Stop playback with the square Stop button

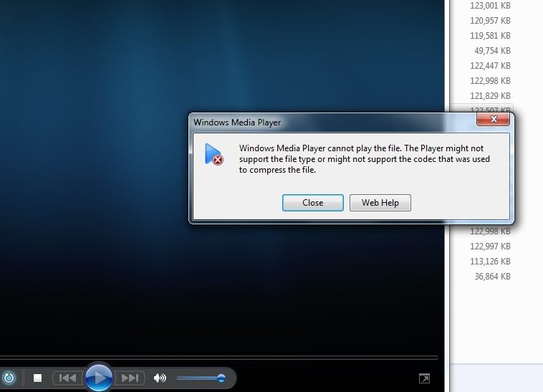point(37,378)
